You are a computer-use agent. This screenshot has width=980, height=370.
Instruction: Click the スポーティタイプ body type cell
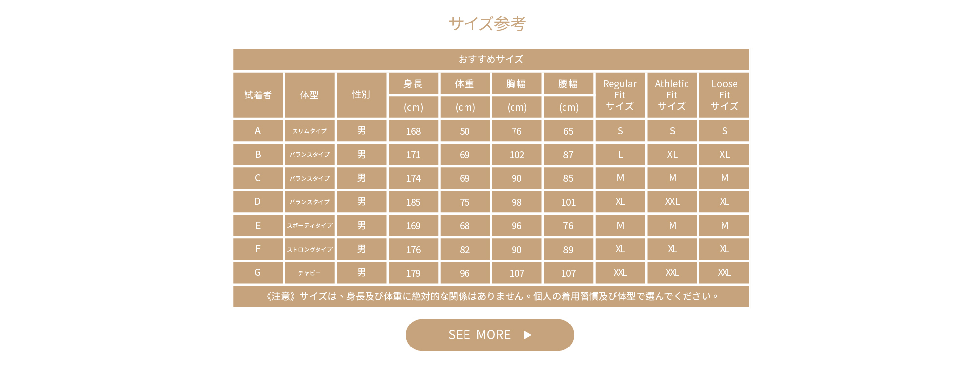click(310, 226)
